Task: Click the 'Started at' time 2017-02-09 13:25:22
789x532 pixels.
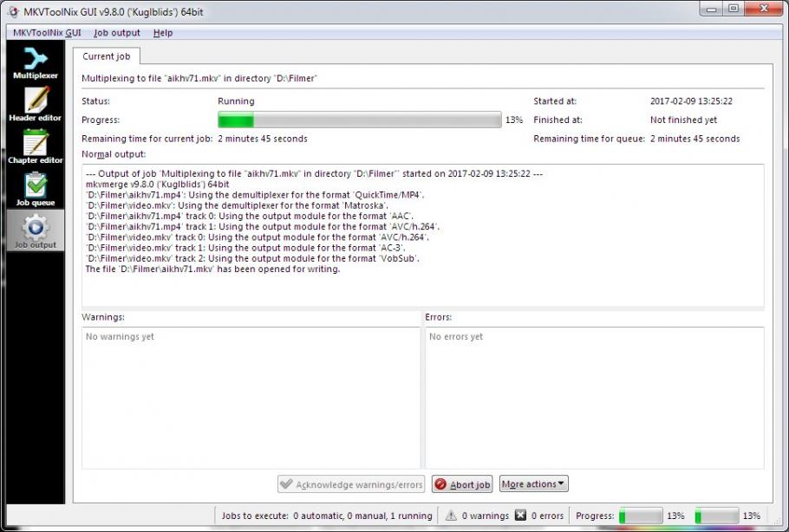Action: pos(691,101)
